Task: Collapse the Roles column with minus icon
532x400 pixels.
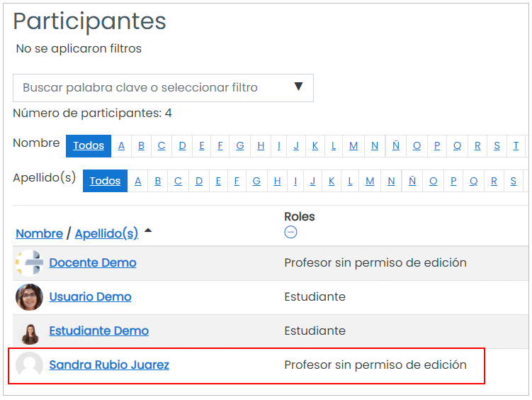Action: click(x=290, y=232)
